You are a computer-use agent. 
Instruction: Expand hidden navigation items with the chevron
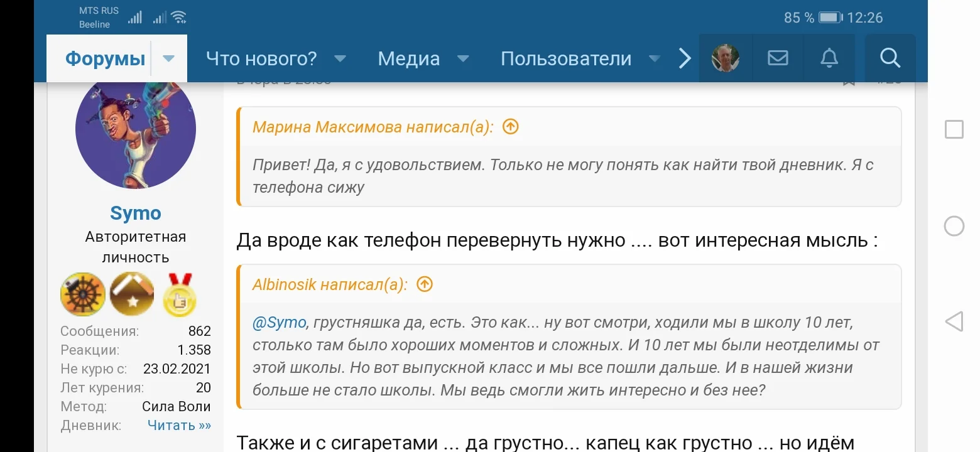coord(684,58)
